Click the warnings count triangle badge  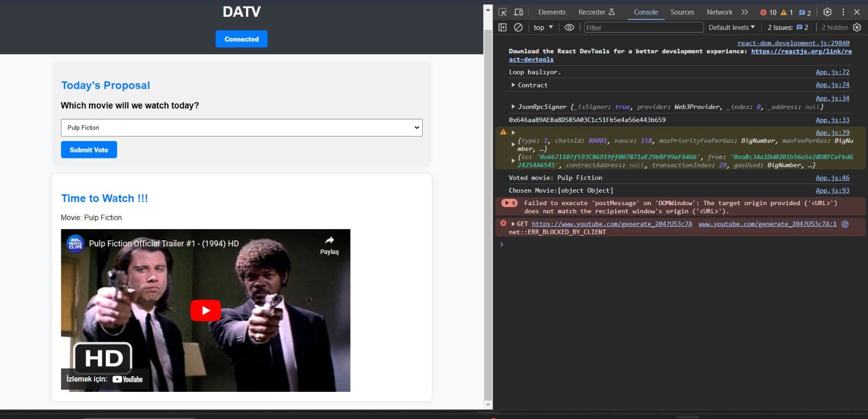(787, 12)
